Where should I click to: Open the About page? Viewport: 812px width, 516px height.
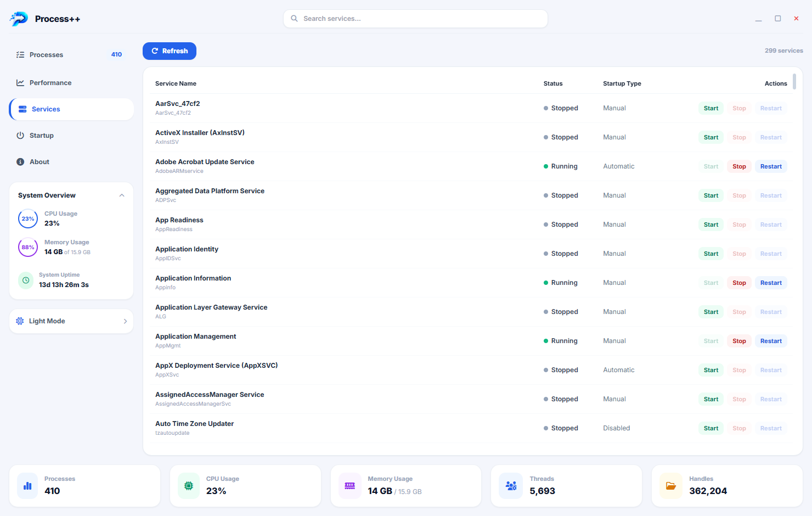(x=71, y=162)
